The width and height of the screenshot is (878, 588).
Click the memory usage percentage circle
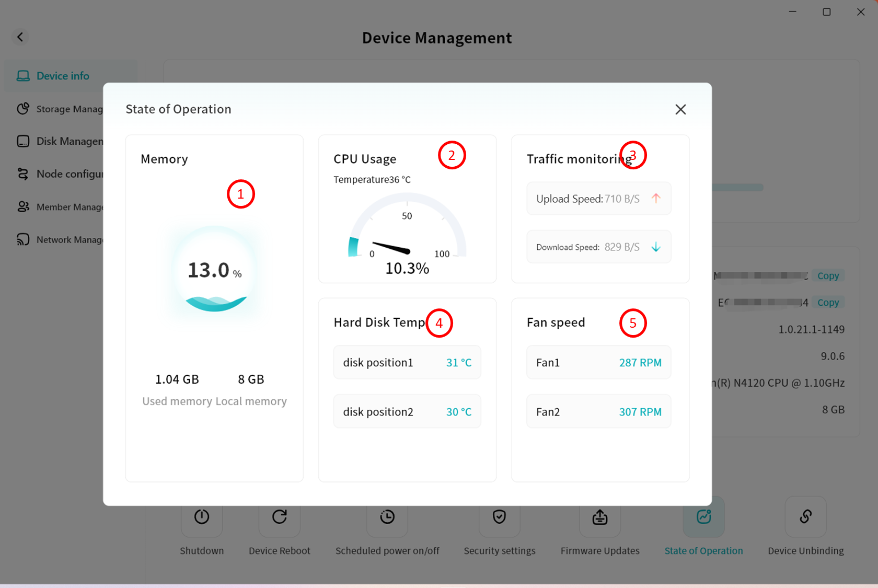coord(215,270)
